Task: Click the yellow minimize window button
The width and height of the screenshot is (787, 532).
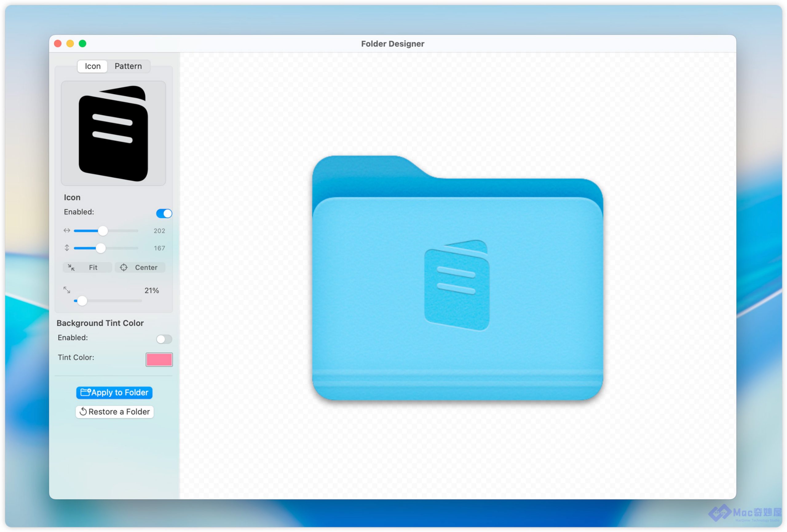Action: [x=70, y=43]
